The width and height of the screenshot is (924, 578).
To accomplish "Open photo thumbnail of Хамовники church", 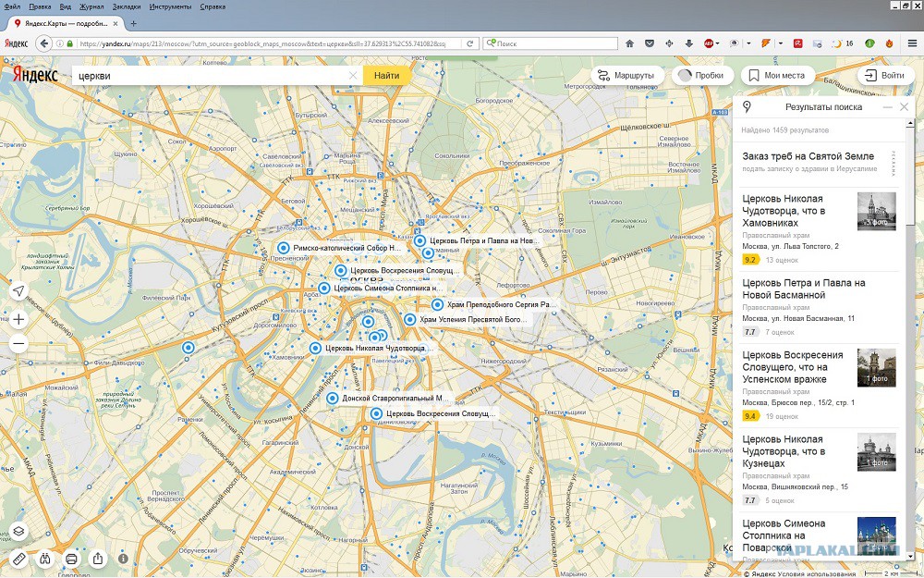I will (x=876, y=211).
